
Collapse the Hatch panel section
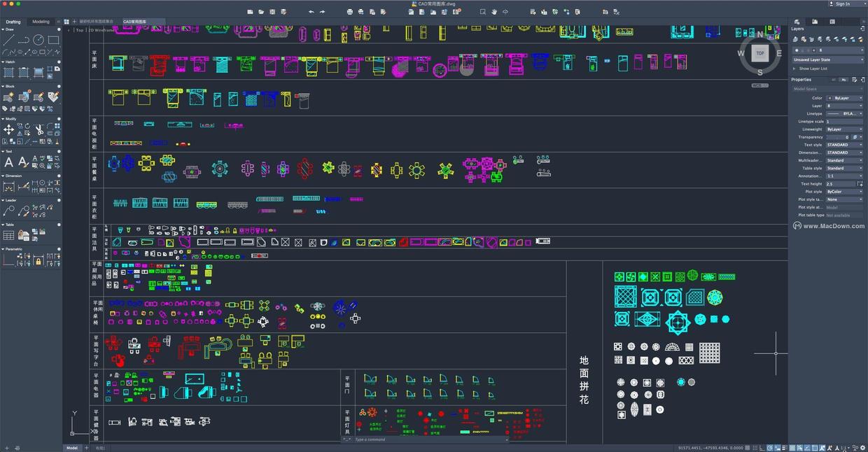pos(59,62)
